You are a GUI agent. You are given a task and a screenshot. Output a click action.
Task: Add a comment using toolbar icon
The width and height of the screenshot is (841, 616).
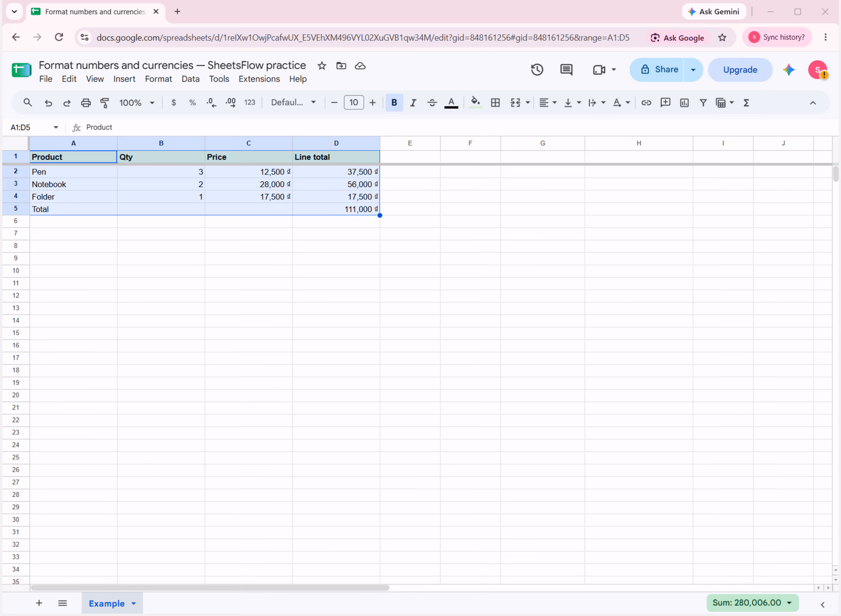665,103
